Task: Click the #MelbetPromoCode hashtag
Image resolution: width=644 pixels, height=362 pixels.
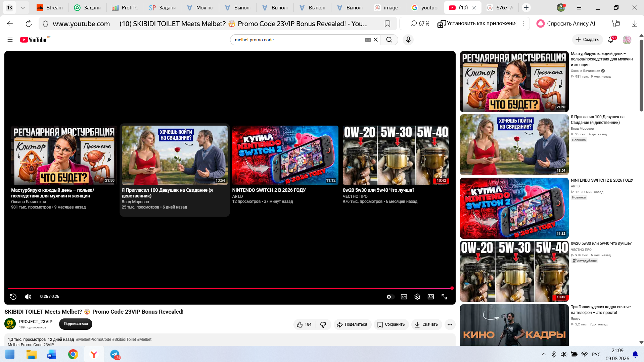Action: (93, 340)
